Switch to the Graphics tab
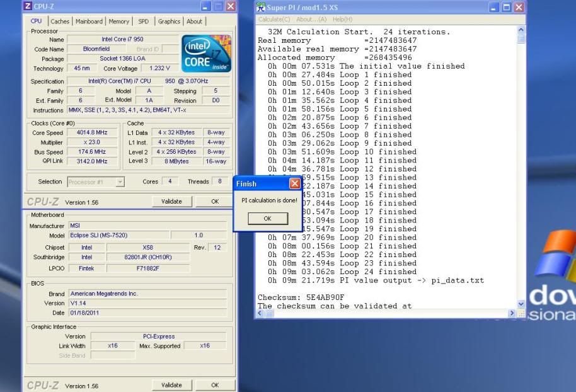Screen dimensions: 576x392 [169, 21]
